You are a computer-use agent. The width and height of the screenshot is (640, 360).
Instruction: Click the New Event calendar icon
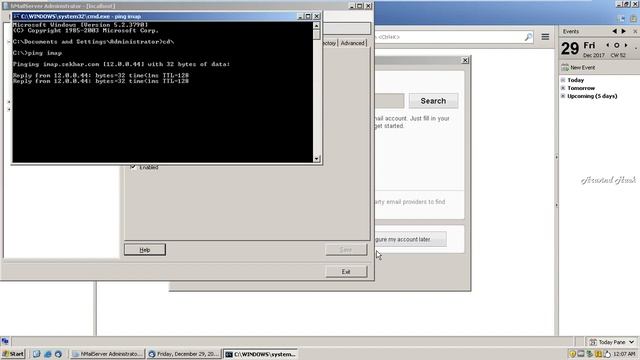tap(565, 67)
